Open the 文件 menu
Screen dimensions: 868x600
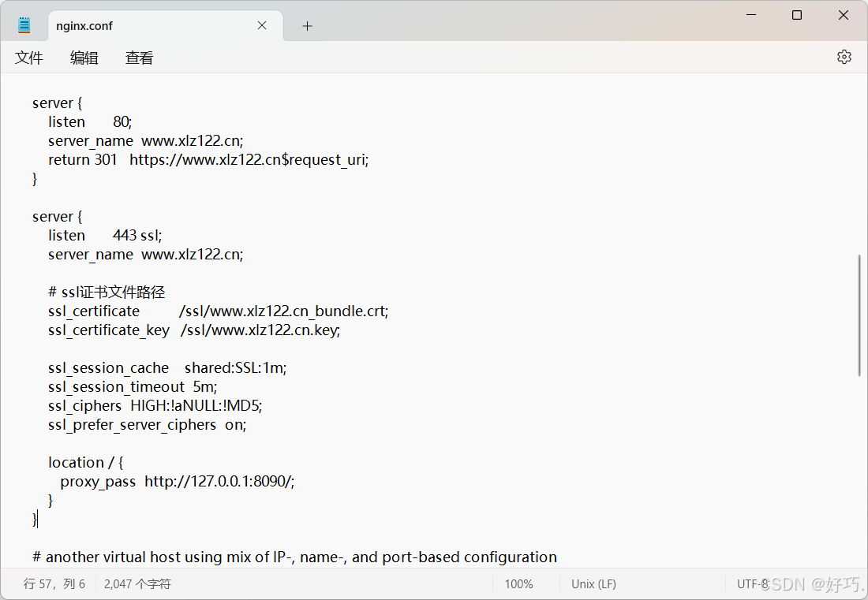(28, 58)
